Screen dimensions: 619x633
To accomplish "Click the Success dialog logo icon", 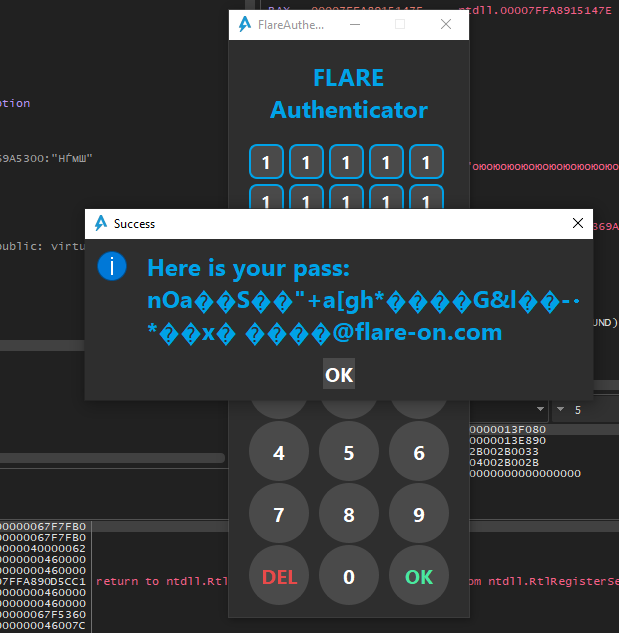I will [101, 223].
